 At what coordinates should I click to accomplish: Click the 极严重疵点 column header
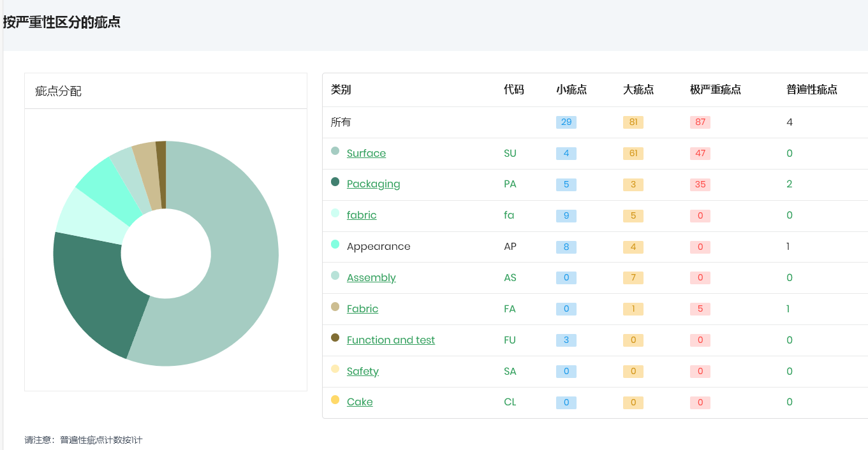click(x=716, y=90)
